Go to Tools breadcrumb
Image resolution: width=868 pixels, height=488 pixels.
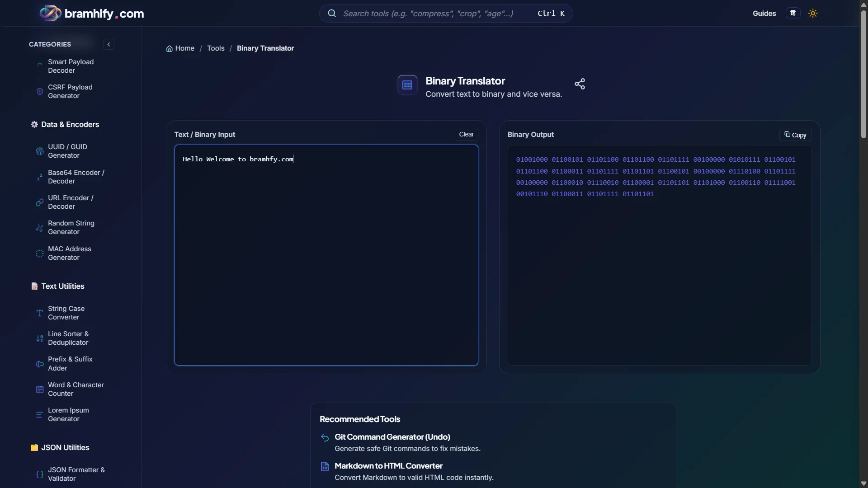[216, 48]
